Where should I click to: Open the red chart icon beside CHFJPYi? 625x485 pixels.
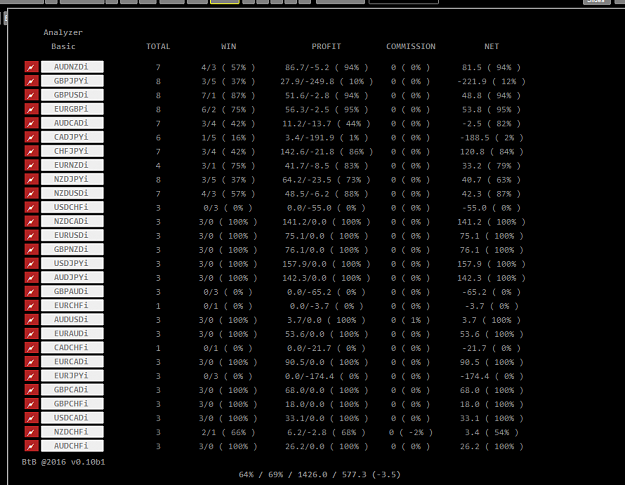coord(31,151)
